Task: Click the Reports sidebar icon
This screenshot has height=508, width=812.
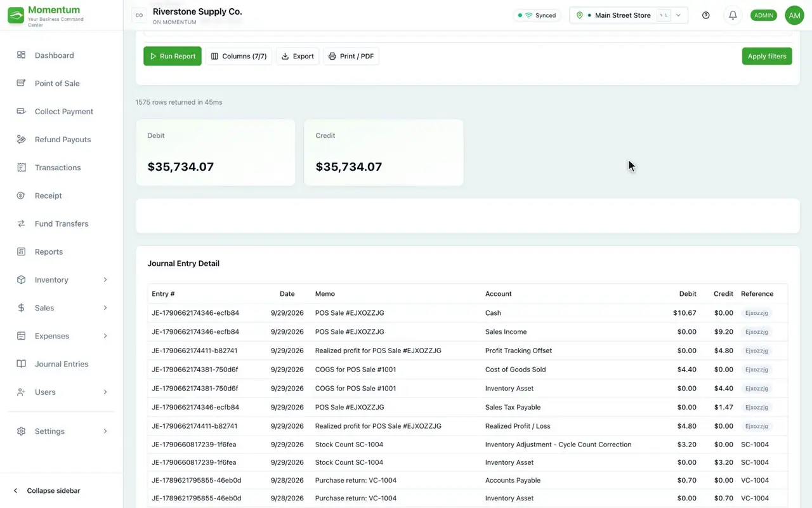Action: pyautogui.click(x=21, y=251)
